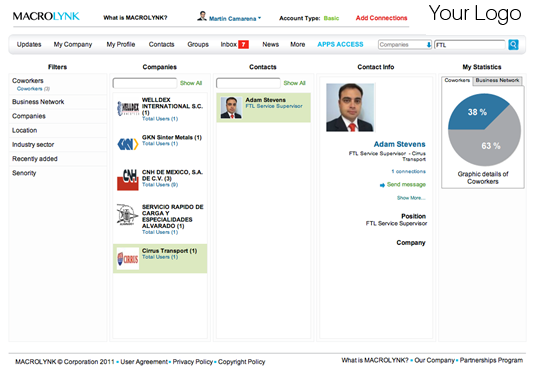This screenshot has width=537, height=374.
Task: Open the My Company menu item
Action: click(x=73, y=45)
